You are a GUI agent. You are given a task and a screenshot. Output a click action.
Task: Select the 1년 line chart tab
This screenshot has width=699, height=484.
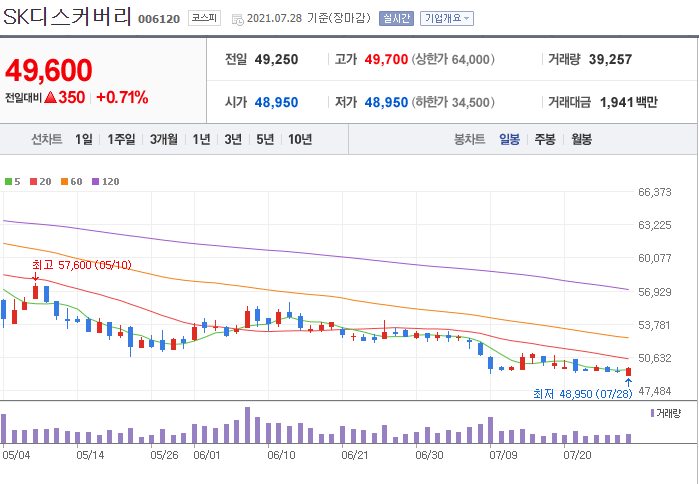(201, 139)
